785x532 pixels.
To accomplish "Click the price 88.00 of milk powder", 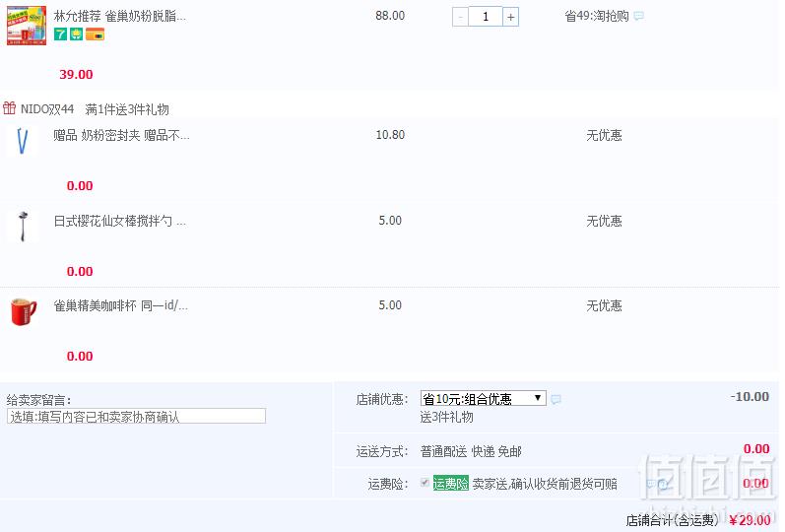I will point(390,16).
